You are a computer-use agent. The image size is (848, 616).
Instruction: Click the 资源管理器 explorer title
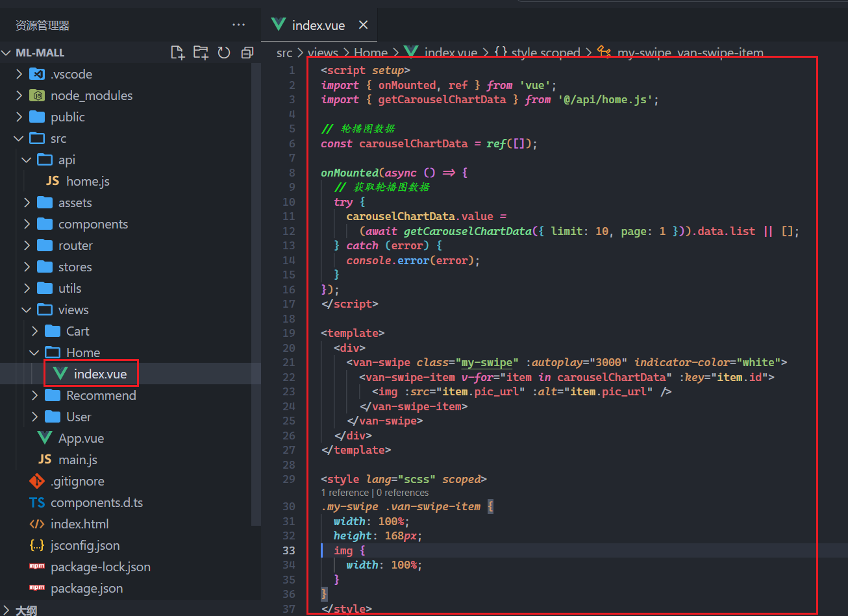click(x=42, y=25)
